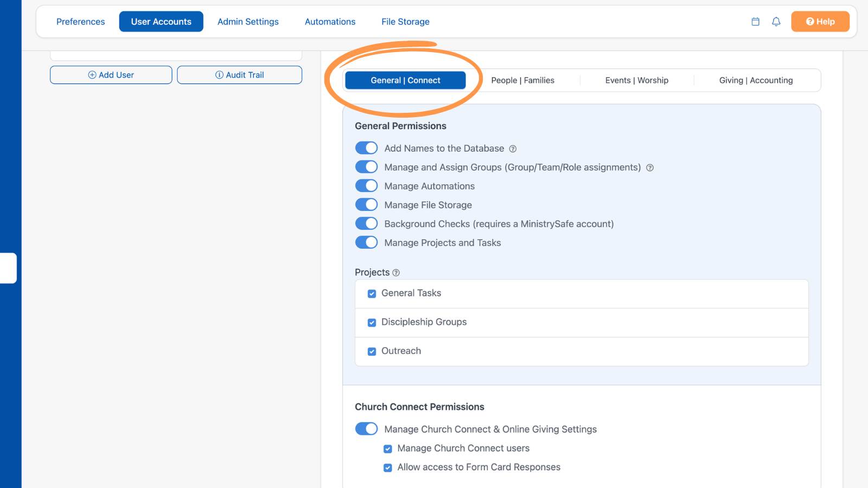Image resolution: width=868 pixels, height=488 pixels.
Task: Uncheck Allow access to Form Card Responses
Action: [x=388, y=468]
